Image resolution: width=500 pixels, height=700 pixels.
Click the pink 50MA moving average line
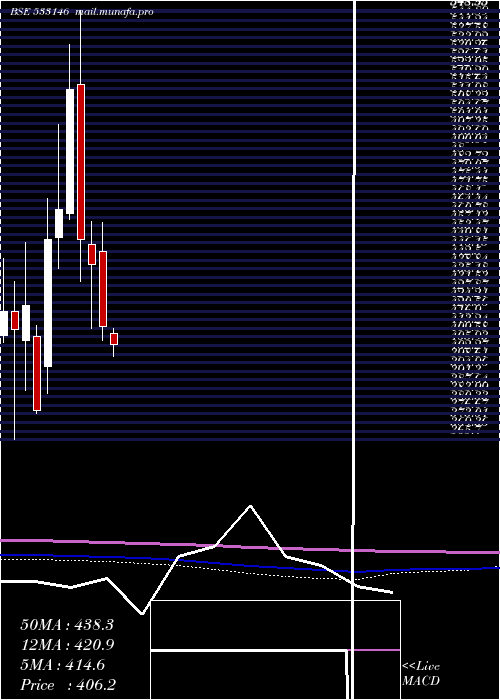click(250, 546)
